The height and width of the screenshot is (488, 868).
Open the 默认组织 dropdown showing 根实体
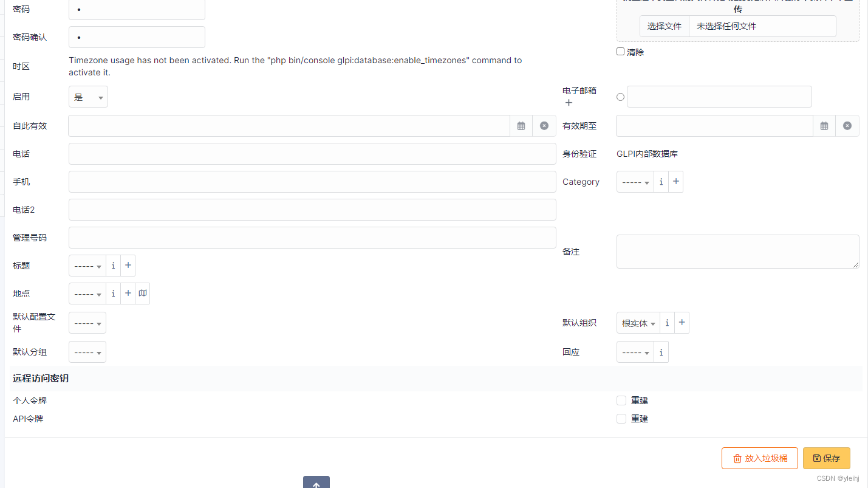pyautogui.click(x=638, y=323)
